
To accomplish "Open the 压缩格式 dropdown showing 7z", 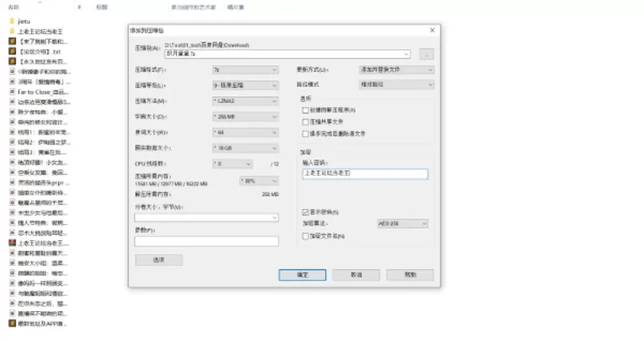I will (x=246, y=70).
